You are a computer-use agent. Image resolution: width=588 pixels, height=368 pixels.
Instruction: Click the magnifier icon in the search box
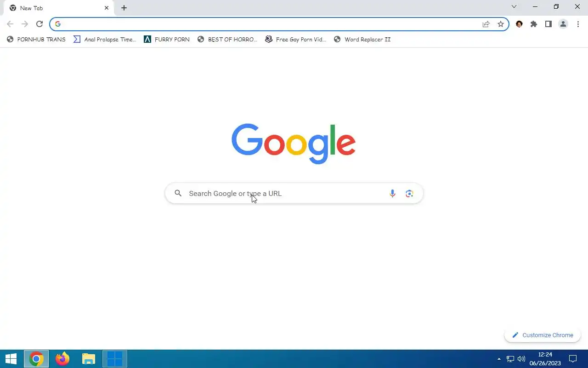[x=178, y=194]
